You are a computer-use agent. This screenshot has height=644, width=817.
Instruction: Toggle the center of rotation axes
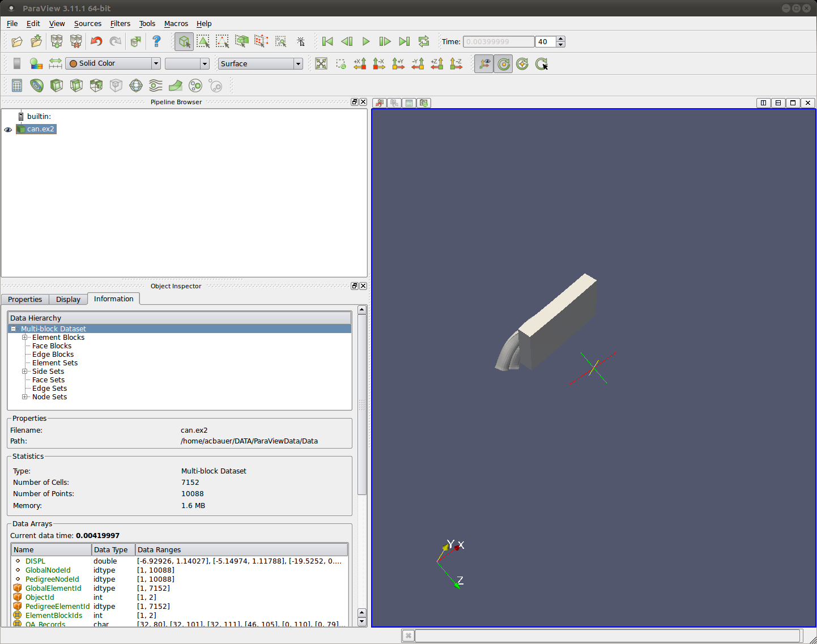tap(503, 63)
